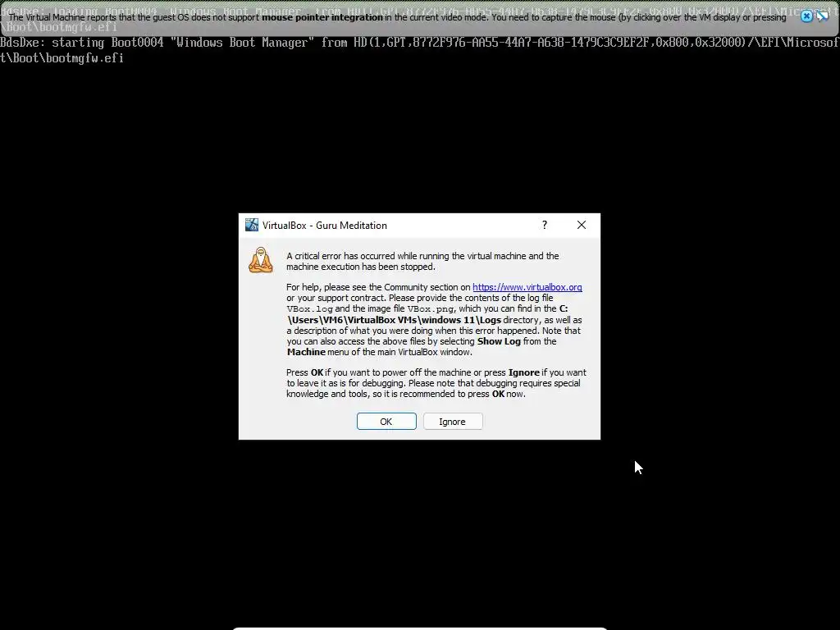Image resolution: width=840 pixels, height=630 pixels.
Task: Click bold 'mouse pointer integration' notification text
Action: pos(322,17)
